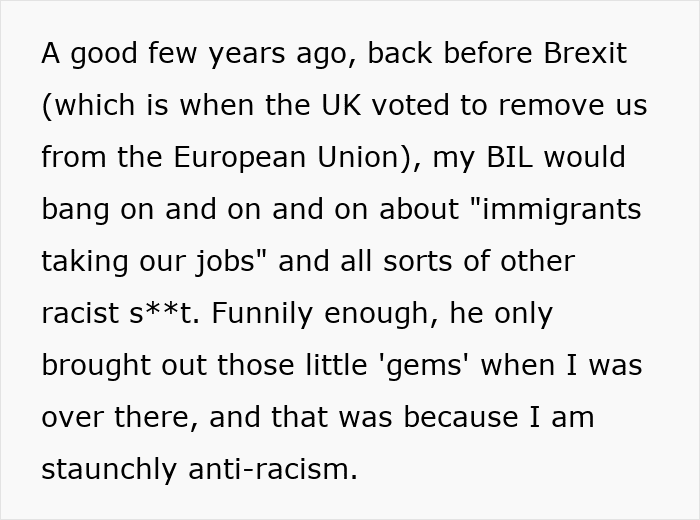The width and height of the screenshot is (700, 520).
Task: Click the text "European Union)"
Action: [x=293, y=157]
